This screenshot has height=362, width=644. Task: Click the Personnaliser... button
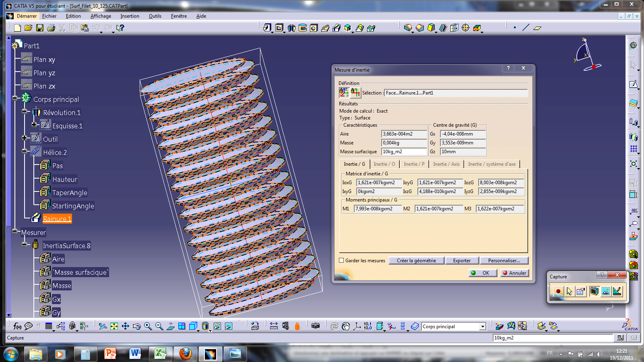click(x=504, y=261)
